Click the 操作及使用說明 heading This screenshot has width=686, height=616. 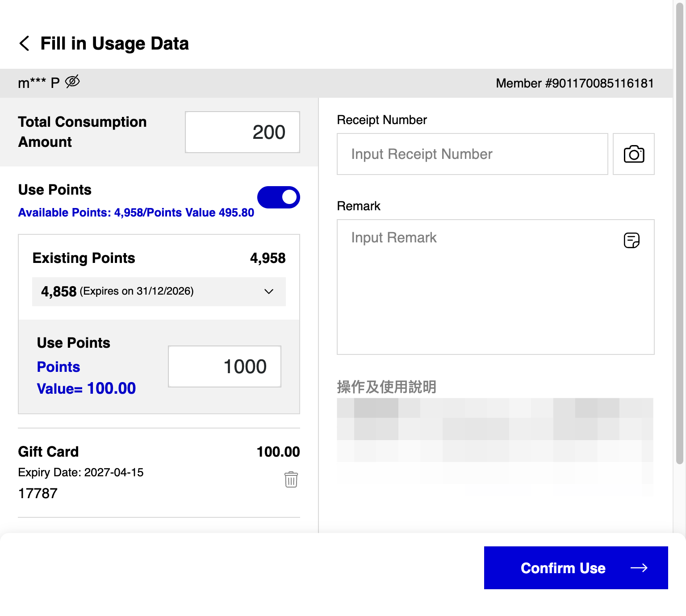pos(387,387)
